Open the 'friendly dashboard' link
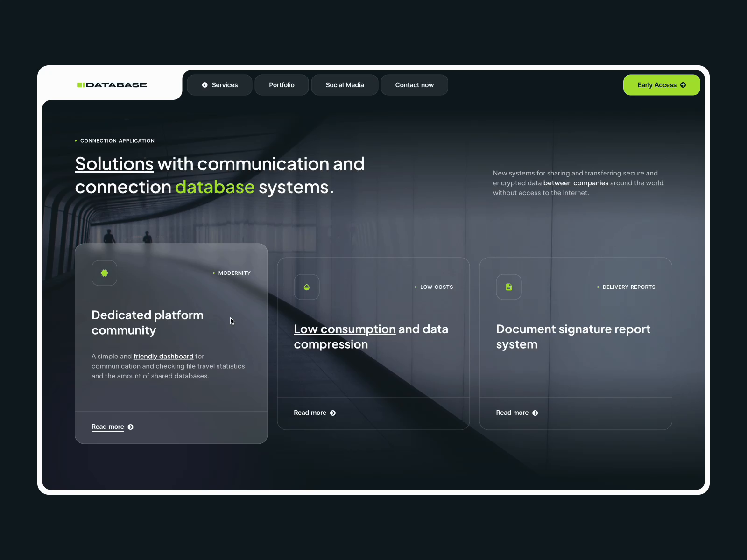 point(163,356)
